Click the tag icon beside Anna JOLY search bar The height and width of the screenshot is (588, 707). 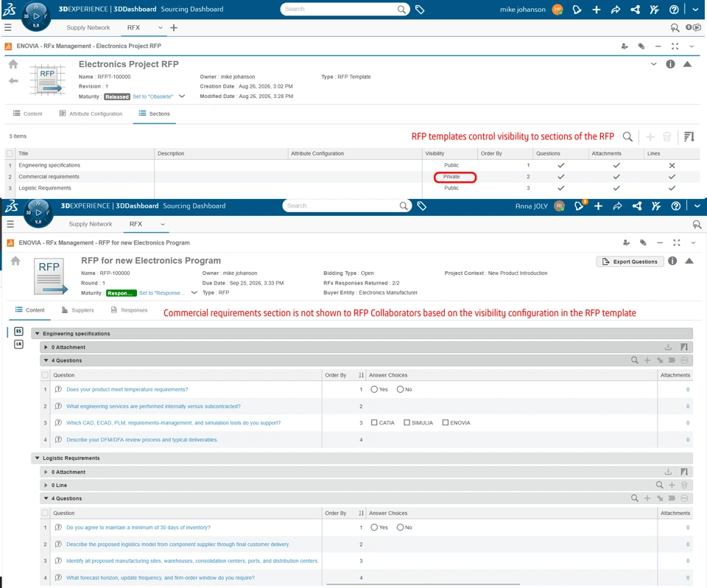point(421,206)
